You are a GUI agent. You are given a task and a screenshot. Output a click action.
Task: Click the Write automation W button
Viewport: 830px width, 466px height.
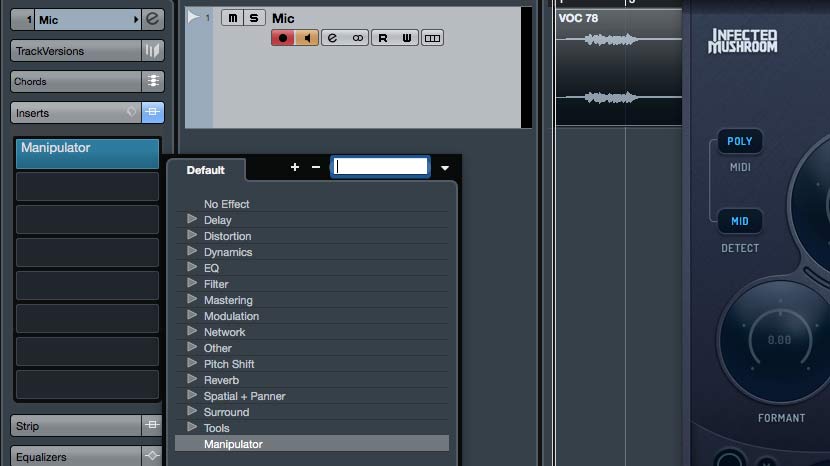[407, 38]
